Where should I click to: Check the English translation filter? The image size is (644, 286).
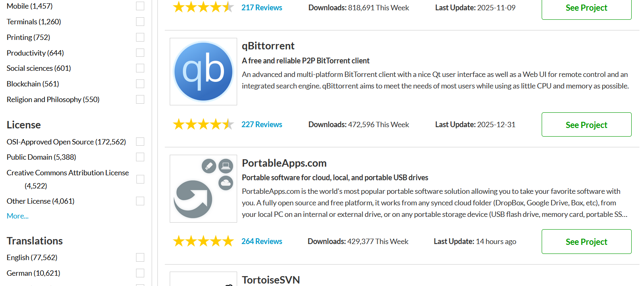(140, 258)
